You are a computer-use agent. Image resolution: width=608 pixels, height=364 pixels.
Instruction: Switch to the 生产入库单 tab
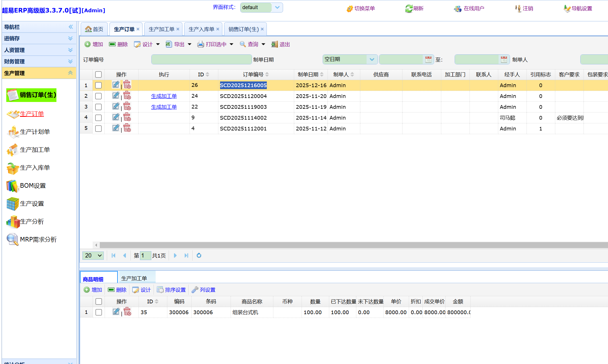pos(201,29)
